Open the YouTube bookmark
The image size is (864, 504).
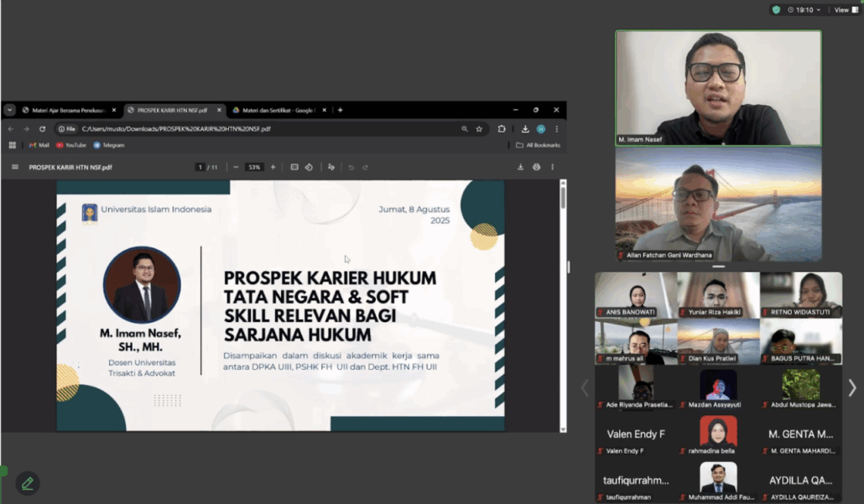(71, 145)
